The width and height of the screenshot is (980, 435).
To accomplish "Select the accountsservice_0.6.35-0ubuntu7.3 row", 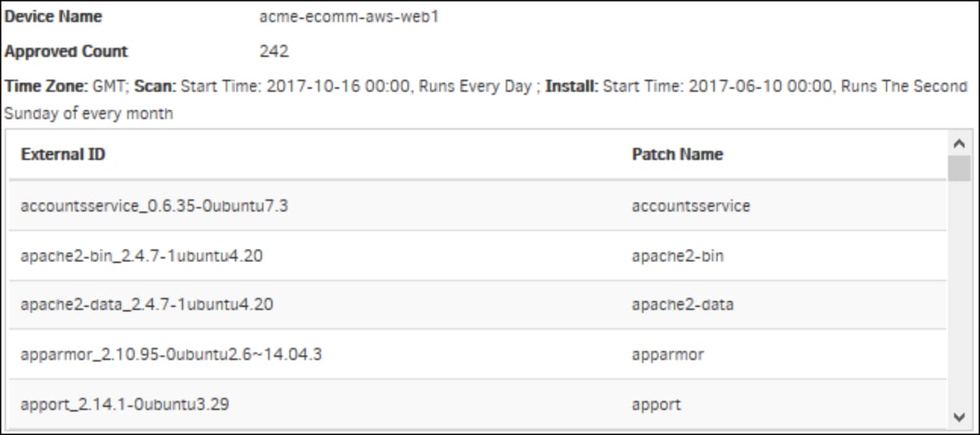I will 479,206.
